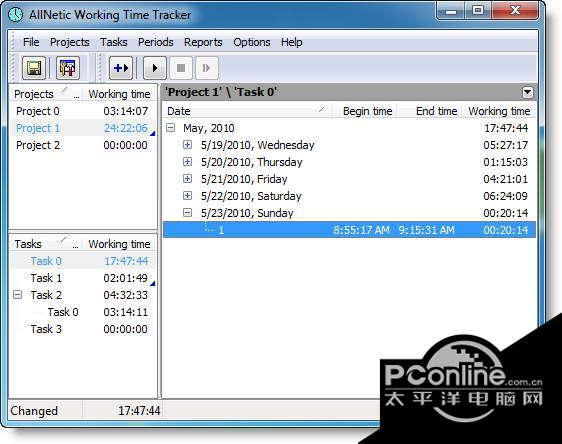This screenshot has height=444, width=562.
Task: Sort by Working time header in Projects panel
Action: click(119, 94)
